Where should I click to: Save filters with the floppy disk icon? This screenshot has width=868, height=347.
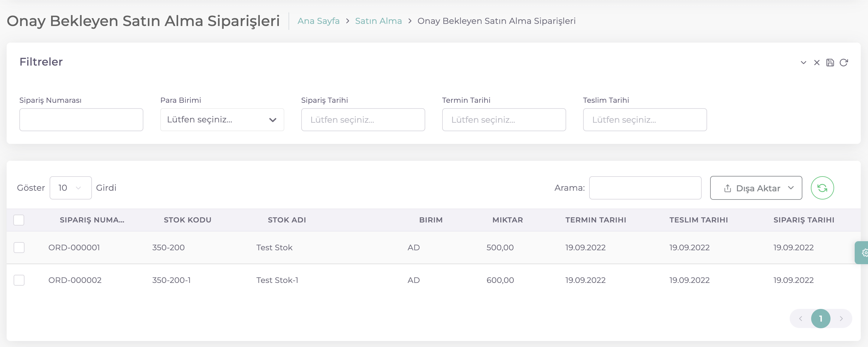pyautogui.click(x=830, y=63)
